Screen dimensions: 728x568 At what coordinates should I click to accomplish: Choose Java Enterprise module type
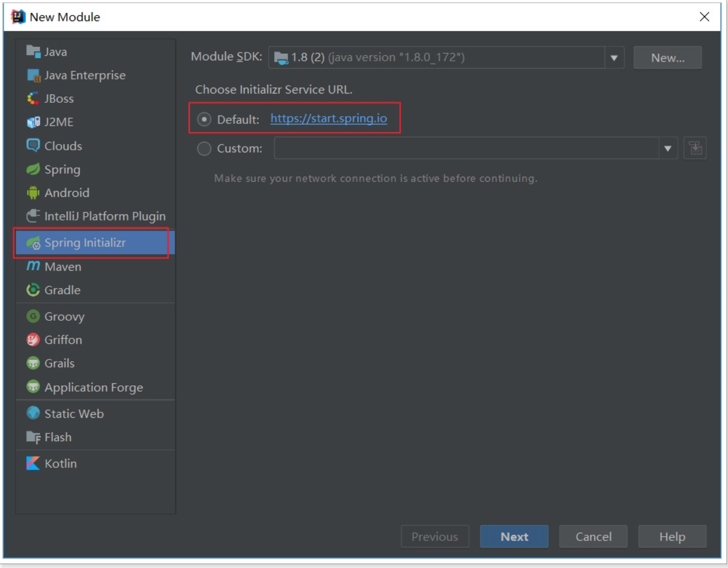pyautogui.click(x=95, y=75)
